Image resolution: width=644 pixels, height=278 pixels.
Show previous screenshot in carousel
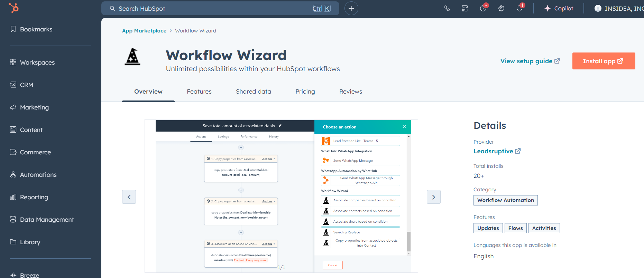(129, 197)
